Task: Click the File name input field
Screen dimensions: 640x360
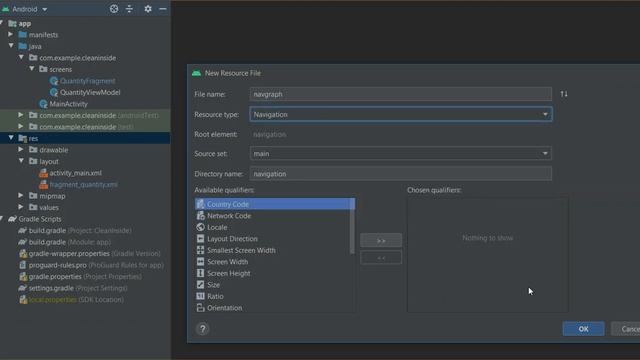Action: (x=400, y=94)
